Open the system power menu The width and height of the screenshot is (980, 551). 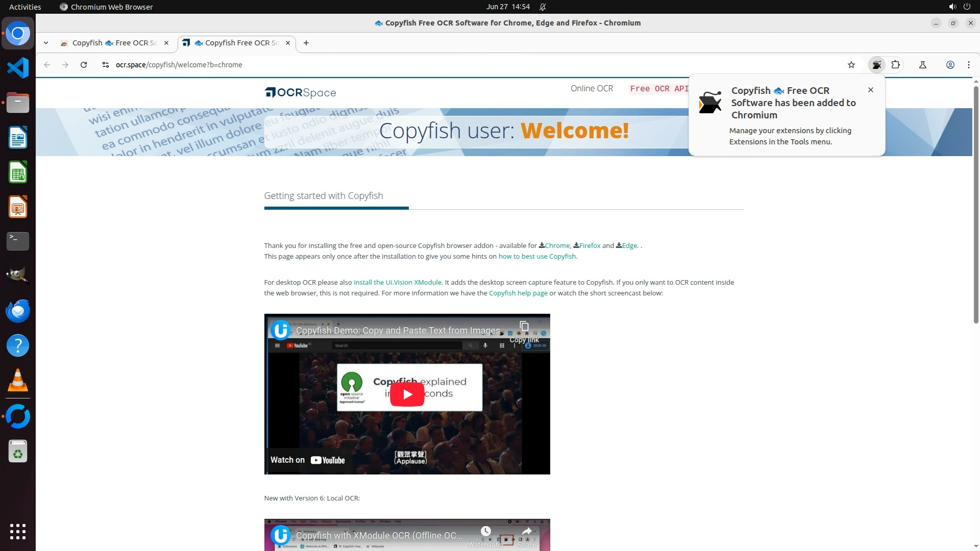(966, 7)
